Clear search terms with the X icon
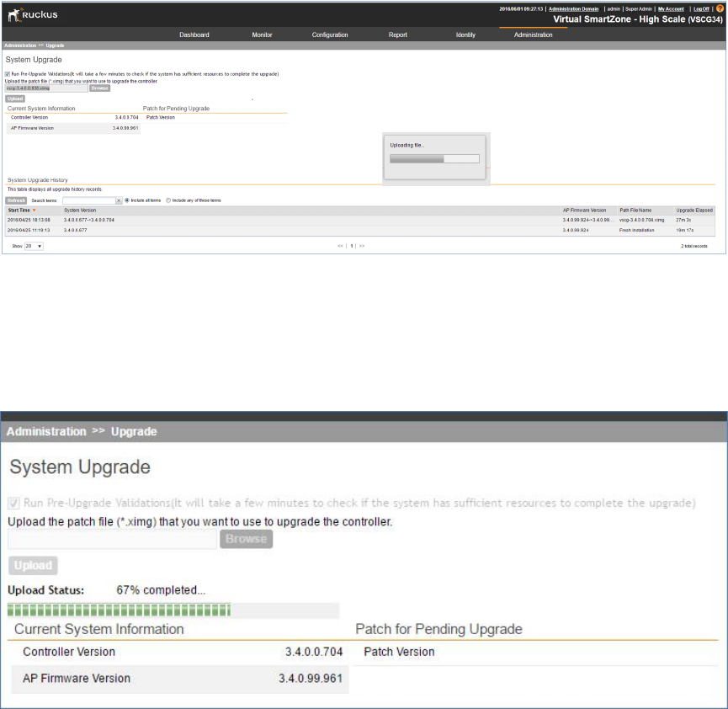The image size is (728, 709). coord(119,200)
